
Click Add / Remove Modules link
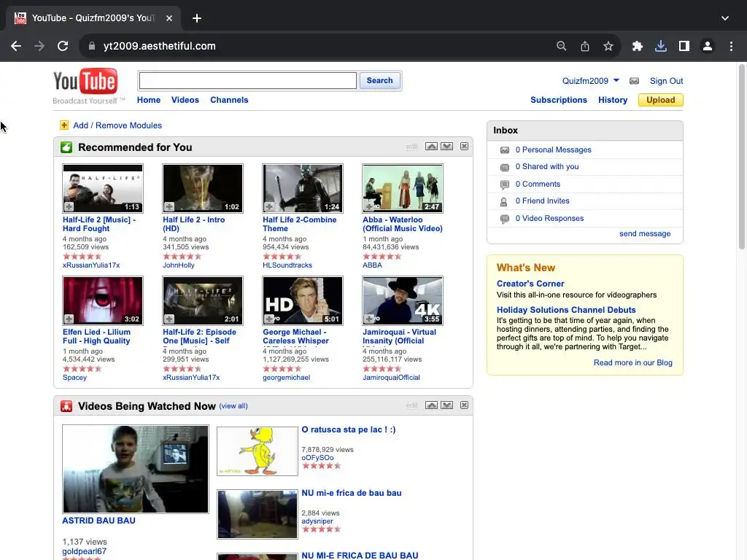coord(117,125)
